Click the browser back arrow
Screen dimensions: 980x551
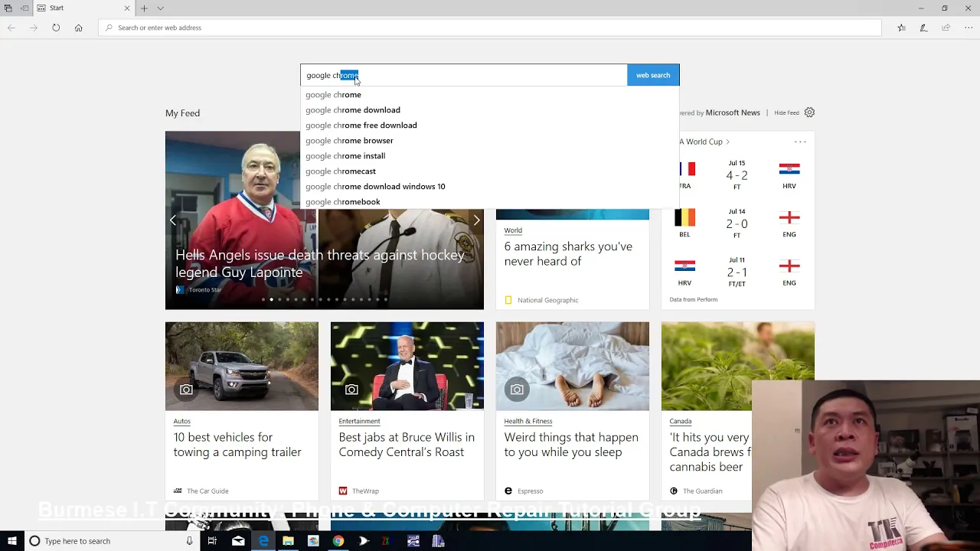pyautogui.click(x=11, y=28)
